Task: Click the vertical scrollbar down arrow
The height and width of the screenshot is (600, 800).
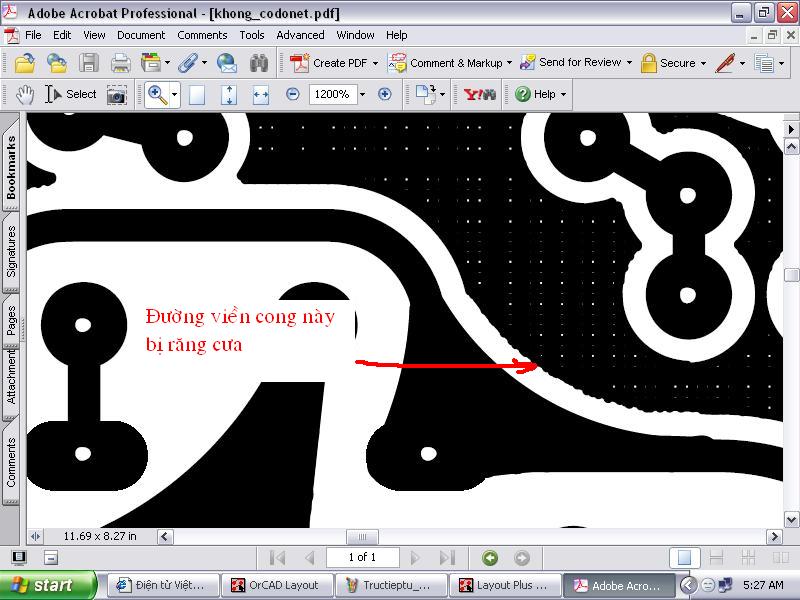Action: [791, 520]
